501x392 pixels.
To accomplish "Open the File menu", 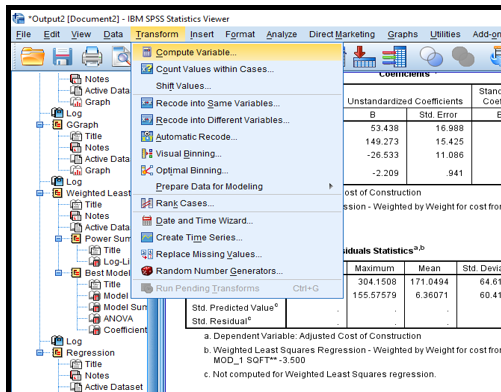I will click(x=23, y=34).
